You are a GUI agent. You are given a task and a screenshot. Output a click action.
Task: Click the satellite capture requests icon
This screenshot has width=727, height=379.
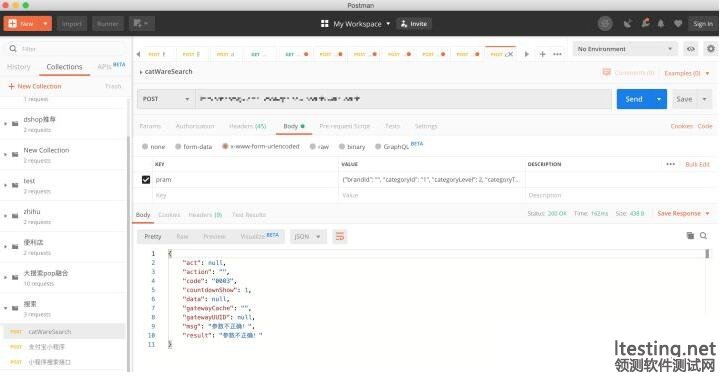point(628,23)
